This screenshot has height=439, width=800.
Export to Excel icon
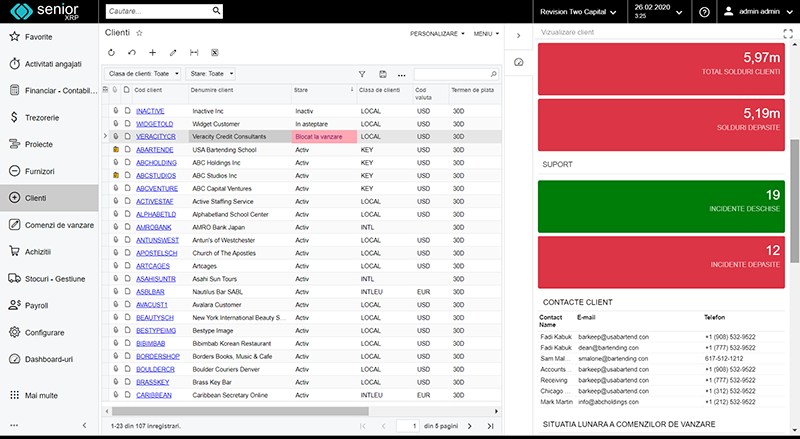(215, 53)
